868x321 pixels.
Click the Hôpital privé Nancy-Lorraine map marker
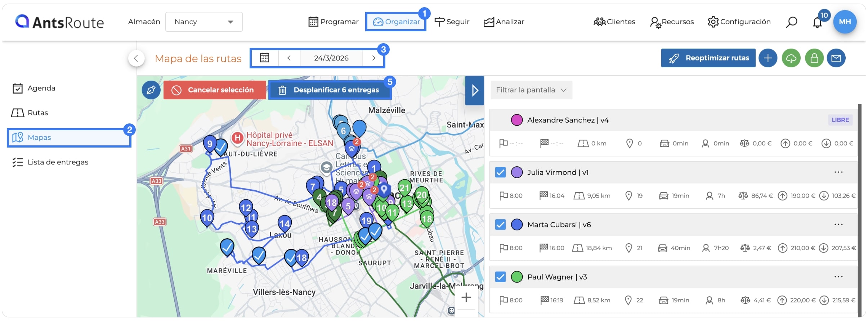[237, 138]
